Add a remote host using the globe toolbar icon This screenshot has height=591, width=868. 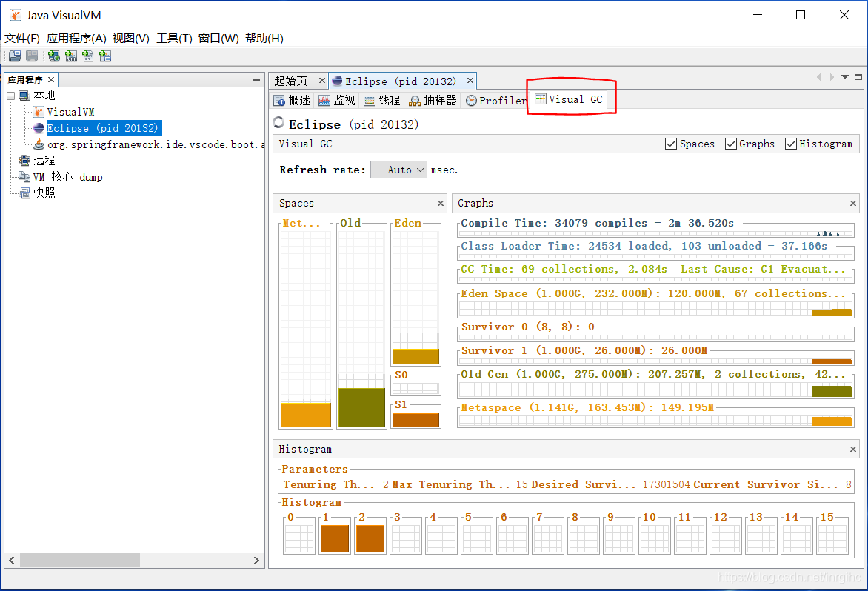53,56
